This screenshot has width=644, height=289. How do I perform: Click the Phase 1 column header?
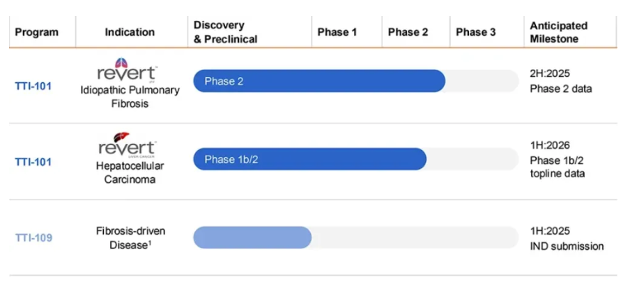click(337, 32)
